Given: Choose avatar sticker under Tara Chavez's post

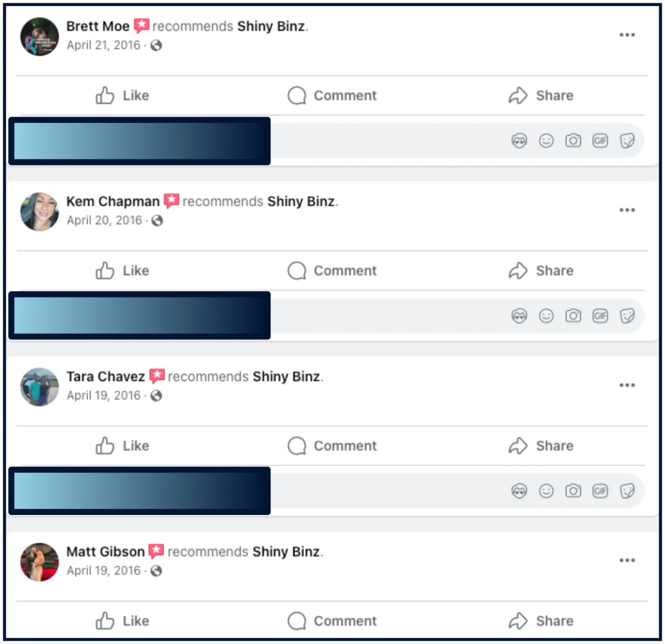Looking at the screenshot, I should [519, 491].
